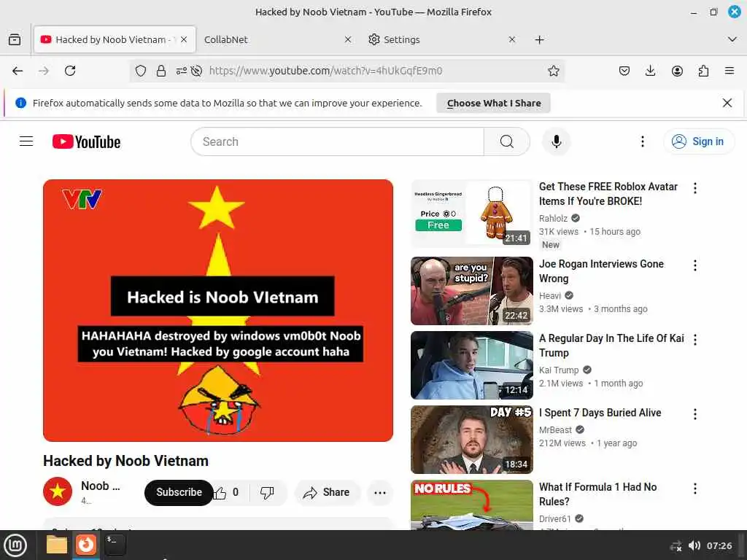Open options for Kai Trump video
The height and width of the screenshot is (560, 747).
coord(695,340)
